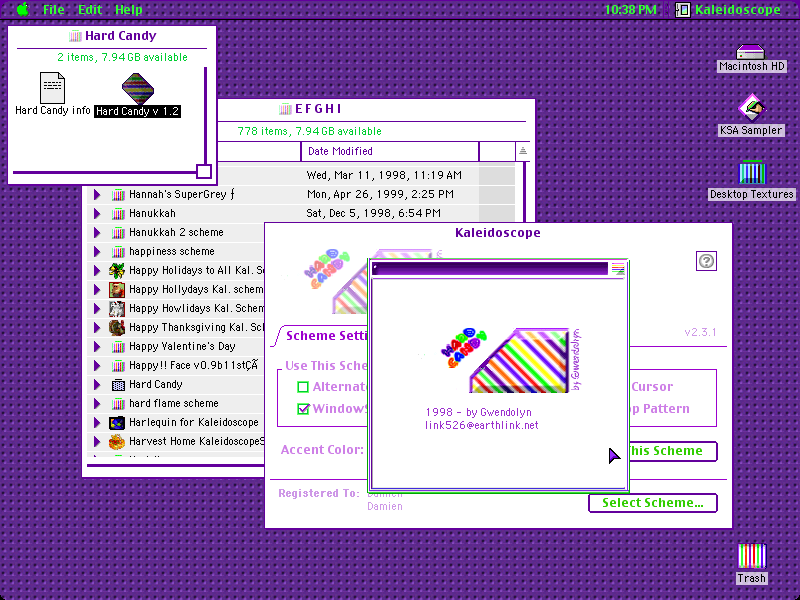
Task: Click the Kaleidoscope help question mark icon
Action: coord(706,261)
